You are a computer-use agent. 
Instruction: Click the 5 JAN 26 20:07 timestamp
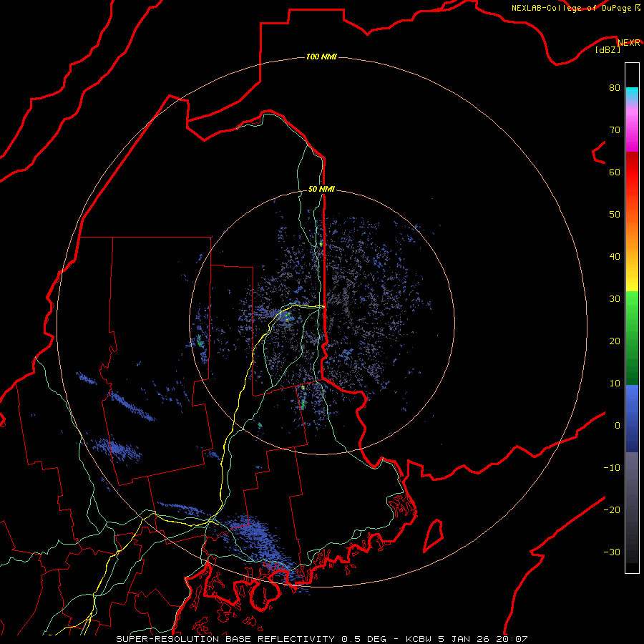[x=482, y=639]
